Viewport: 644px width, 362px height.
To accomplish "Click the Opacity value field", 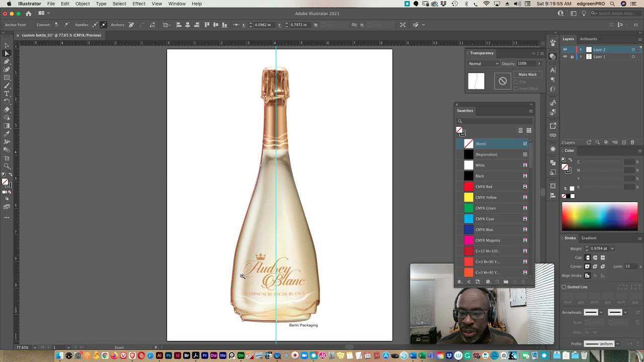I will (526, 64).
